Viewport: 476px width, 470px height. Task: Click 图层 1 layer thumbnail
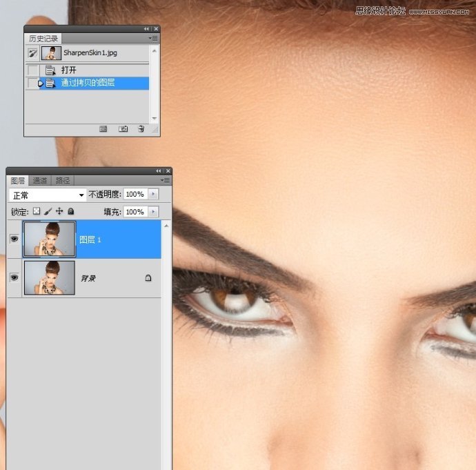(x=50, y=239)
